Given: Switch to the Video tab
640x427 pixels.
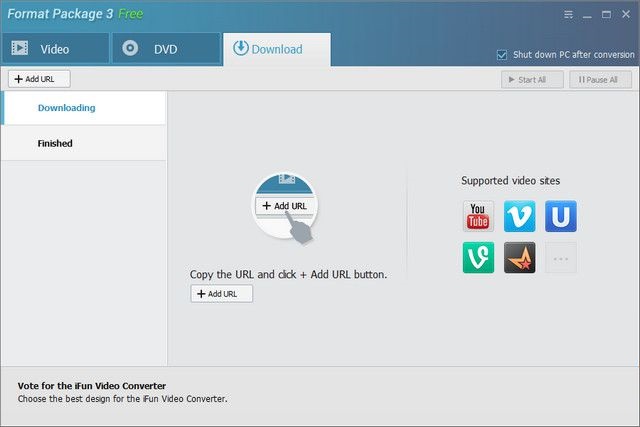Looking at the screenshot, I should tap(56, 49).
